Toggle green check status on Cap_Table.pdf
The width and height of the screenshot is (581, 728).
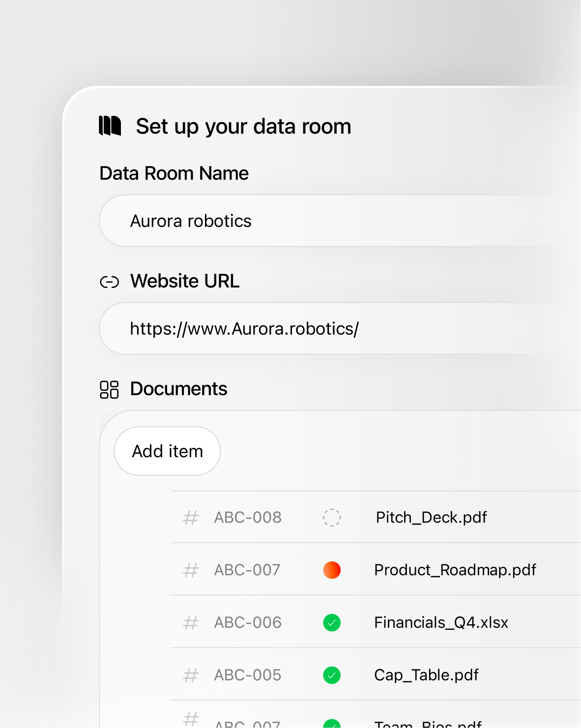(x=332, y=675)
